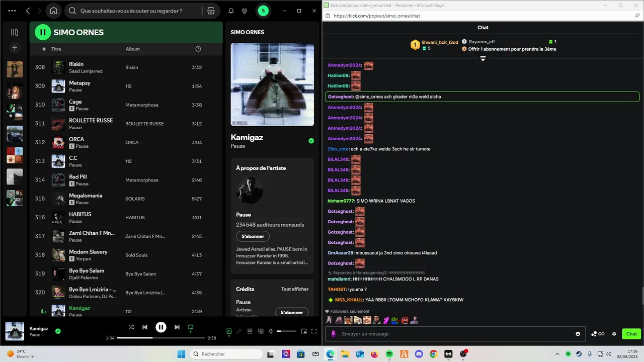The image size is (644, 362).
Task: Click Tout afficher in Crédits
Action: tap(295, 289)
